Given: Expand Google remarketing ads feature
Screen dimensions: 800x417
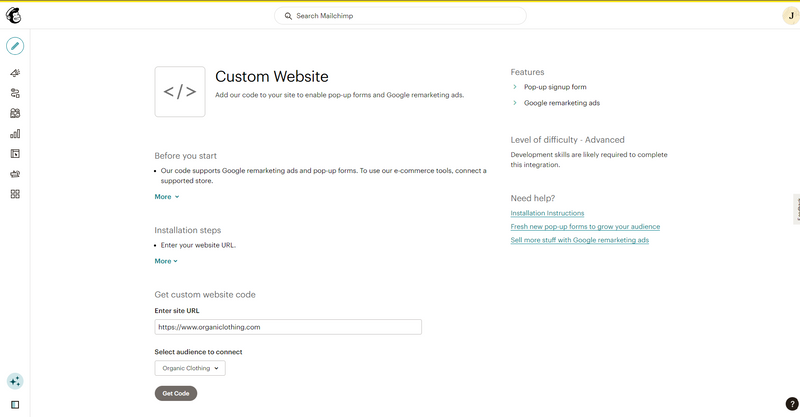Looking at the screenshot, I should (556, 103).
